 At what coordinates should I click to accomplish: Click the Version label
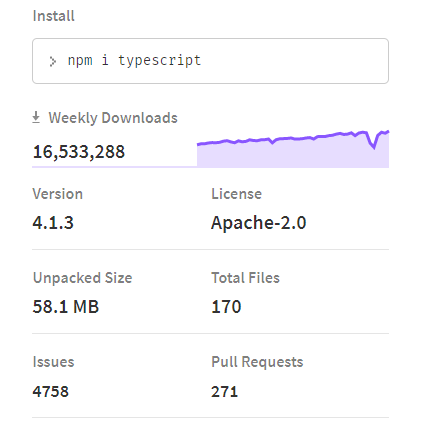(58, 194)
